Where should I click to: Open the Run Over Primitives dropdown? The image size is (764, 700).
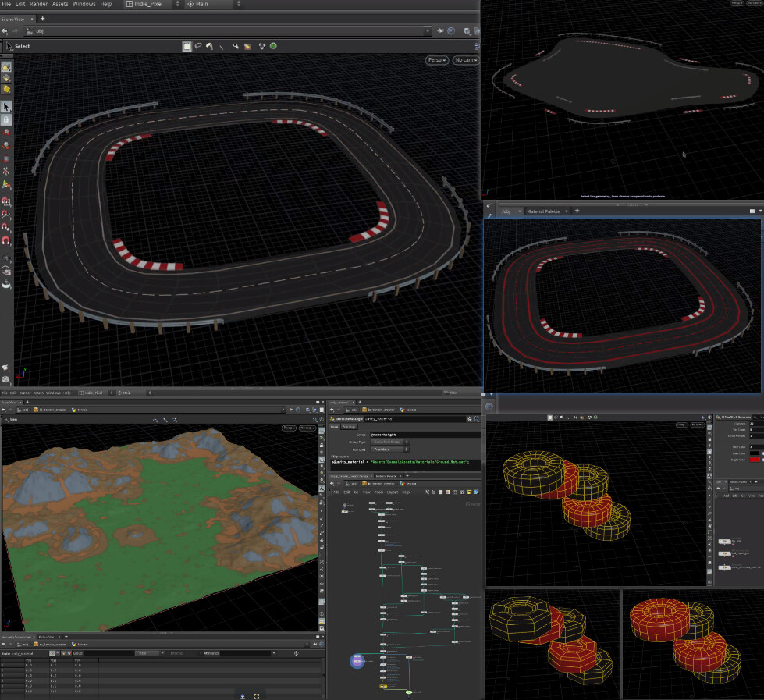point(389,449)
